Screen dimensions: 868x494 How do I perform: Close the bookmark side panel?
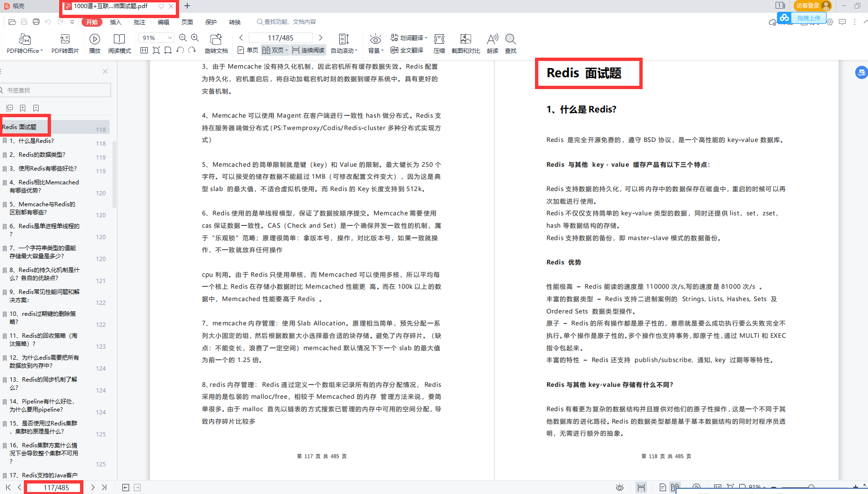[x=105, y=71]
